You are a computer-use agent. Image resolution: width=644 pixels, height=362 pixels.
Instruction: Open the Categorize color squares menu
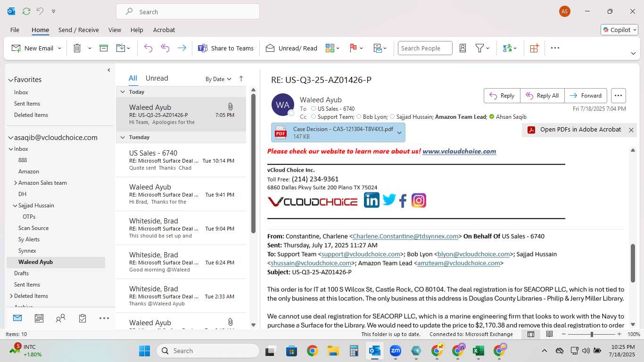[332, 48]
